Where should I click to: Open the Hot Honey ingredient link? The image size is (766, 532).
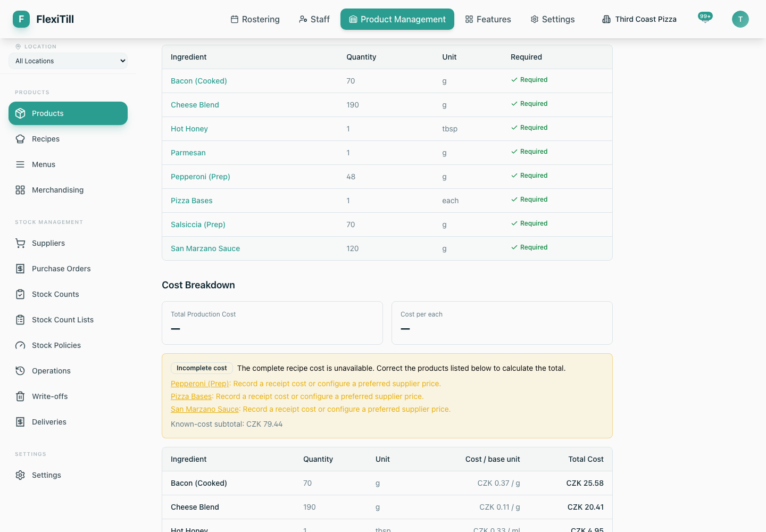189,129
